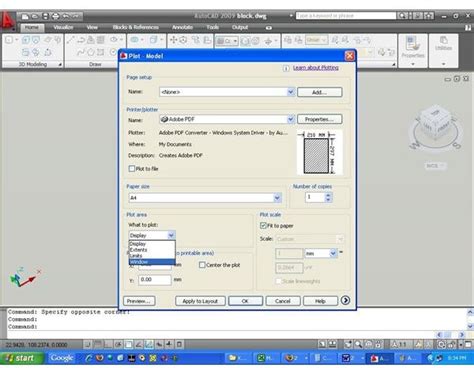Toggle Snap mode in status bar

[x=88, y=344]
